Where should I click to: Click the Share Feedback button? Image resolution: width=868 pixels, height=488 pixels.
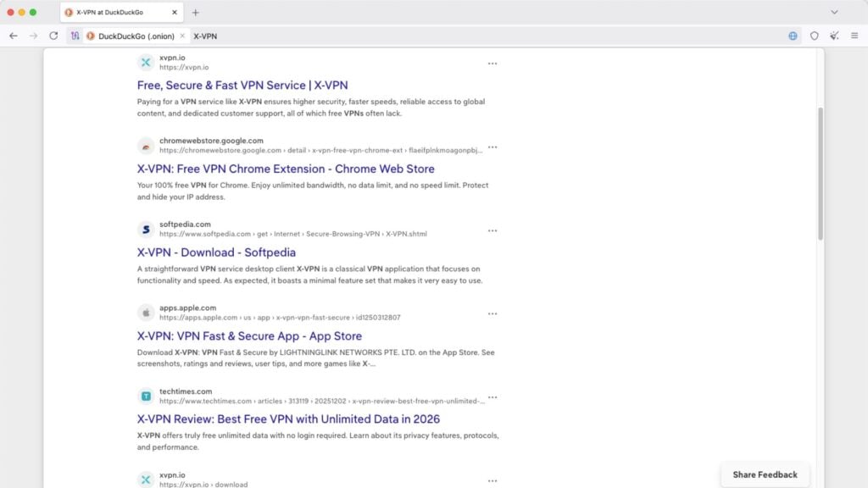click(764, 474)
